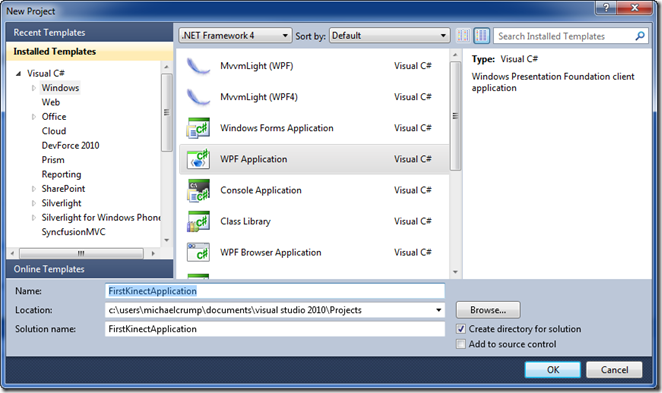Click the tree scroll left arrow

[x=12, y=253]
